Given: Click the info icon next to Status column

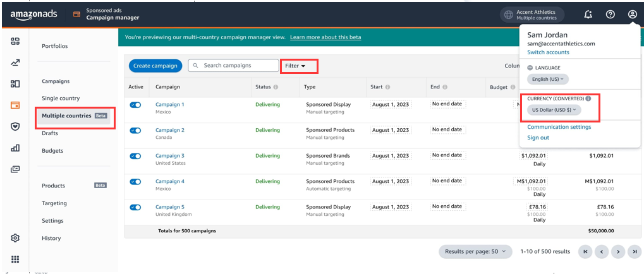Looking at the screenshot, I should (x=276, y=87).
